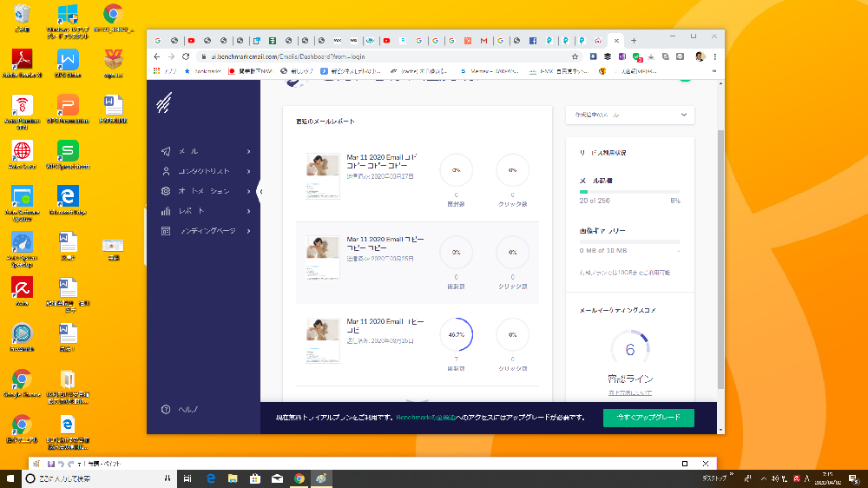
Task: Switch to the Facebook browser tab
Action: [533, 41]
